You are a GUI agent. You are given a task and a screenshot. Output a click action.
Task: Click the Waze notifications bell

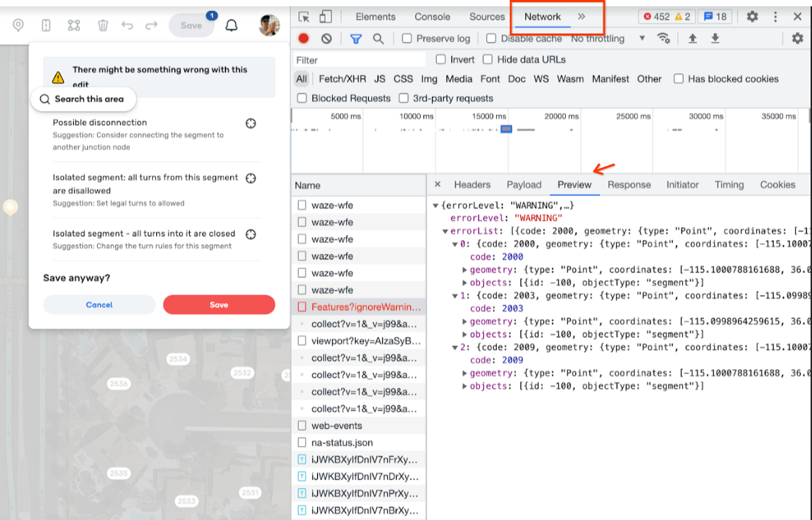232,25
